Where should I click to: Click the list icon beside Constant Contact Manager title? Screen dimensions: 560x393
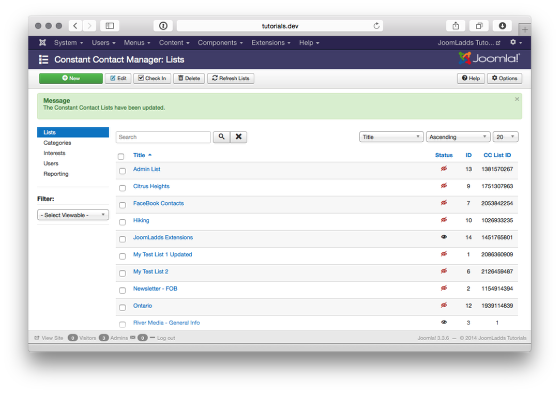[43, 60]
